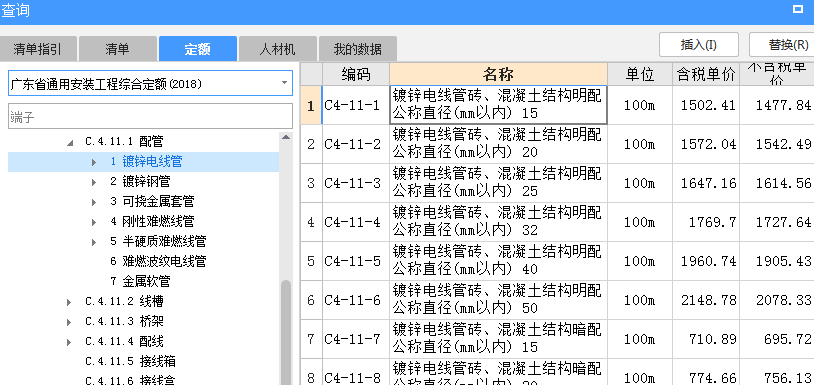Expand the 4 刚性难燃线管 node arrow
Image resolution: width=814 pixels, height=385 pixels.
pos(94,222)
